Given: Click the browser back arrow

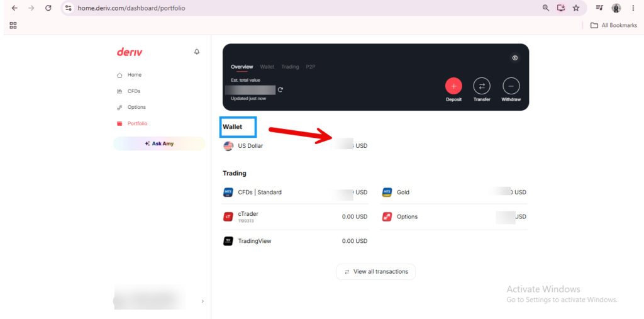Looking at the screenshot, I should (x=14, y=8).
